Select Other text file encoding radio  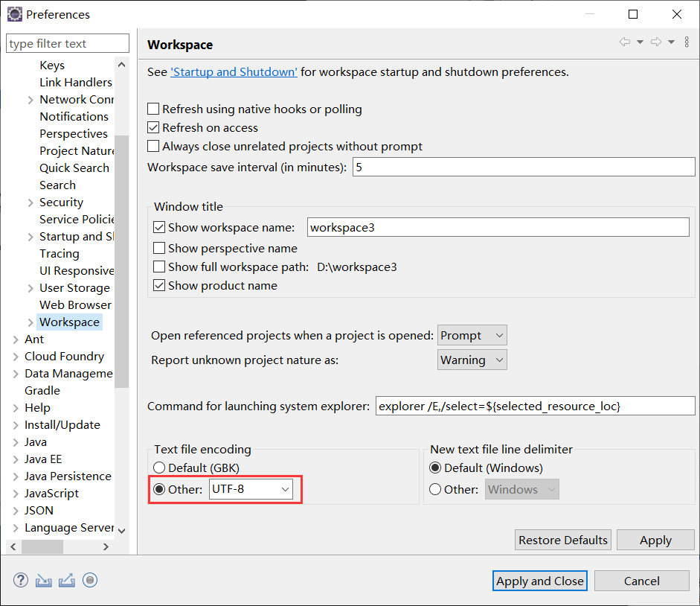click(x=159, y=489)
